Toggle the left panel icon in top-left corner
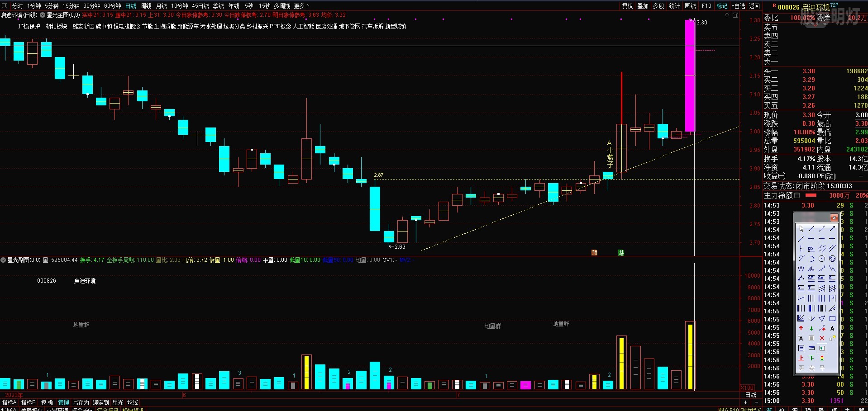 [5, 5]
